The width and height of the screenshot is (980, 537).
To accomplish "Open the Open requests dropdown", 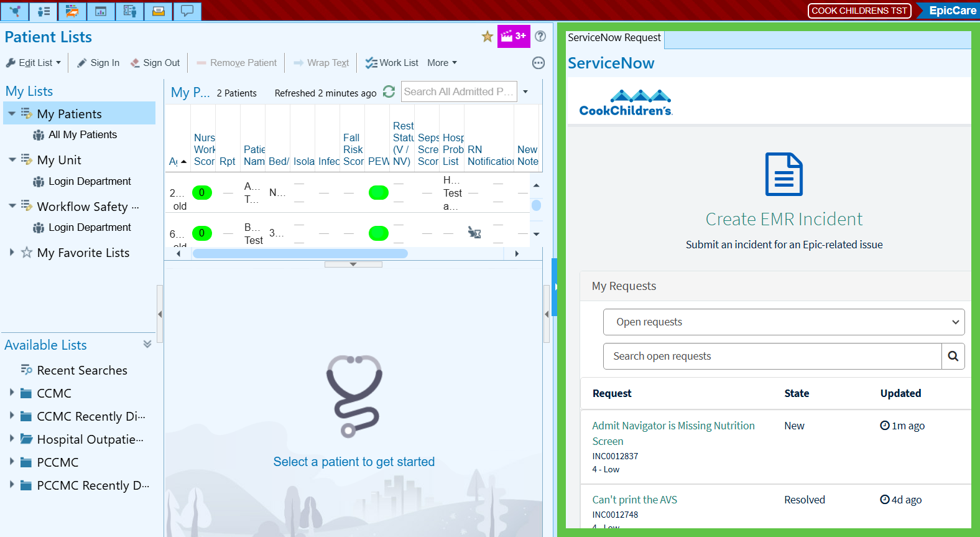I will tap(784, 322).
